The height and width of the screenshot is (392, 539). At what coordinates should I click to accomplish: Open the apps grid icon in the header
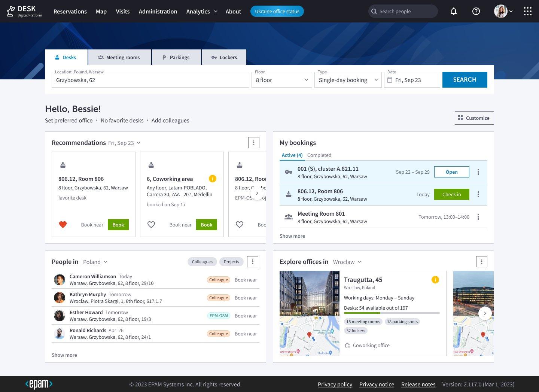pyautogui.click(x=528, y=11)
